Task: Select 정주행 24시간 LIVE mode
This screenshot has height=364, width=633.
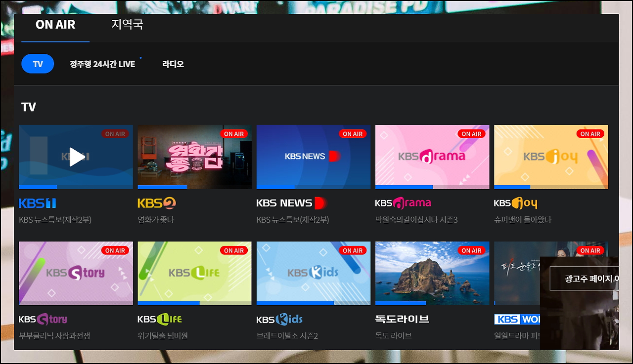Action: [x=102, y=64]
